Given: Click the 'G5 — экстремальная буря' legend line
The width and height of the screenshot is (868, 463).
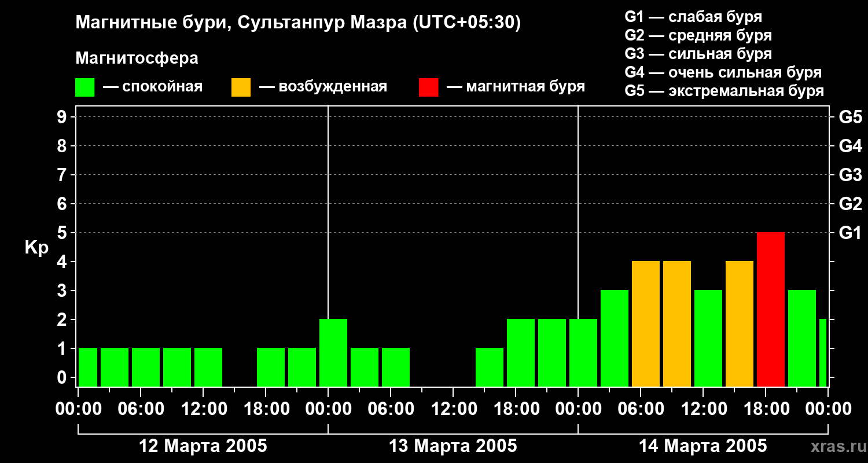Looking at the screenshot, I should click(724, 91).
